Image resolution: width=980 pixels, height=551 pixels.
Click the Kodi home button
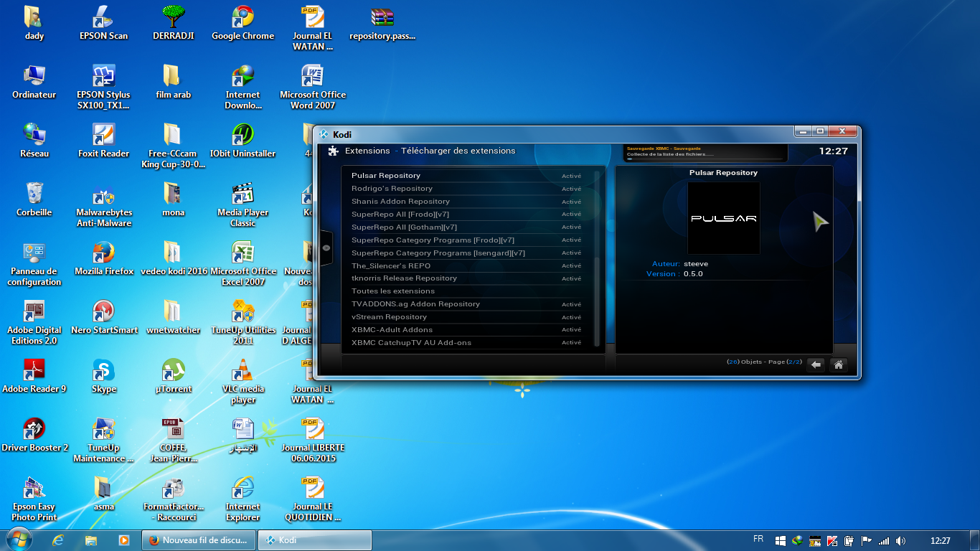click(838, 364)
